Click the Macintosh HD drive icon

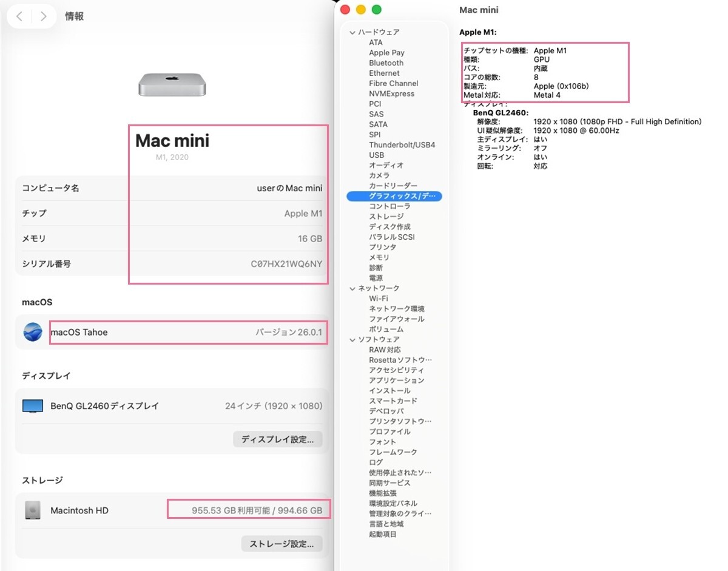point(33,510)
